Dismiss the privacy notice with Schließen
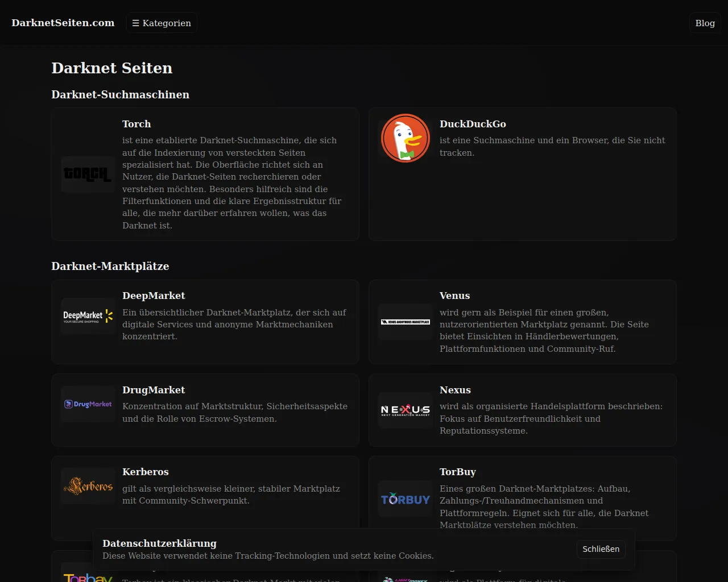 (601, 549)
